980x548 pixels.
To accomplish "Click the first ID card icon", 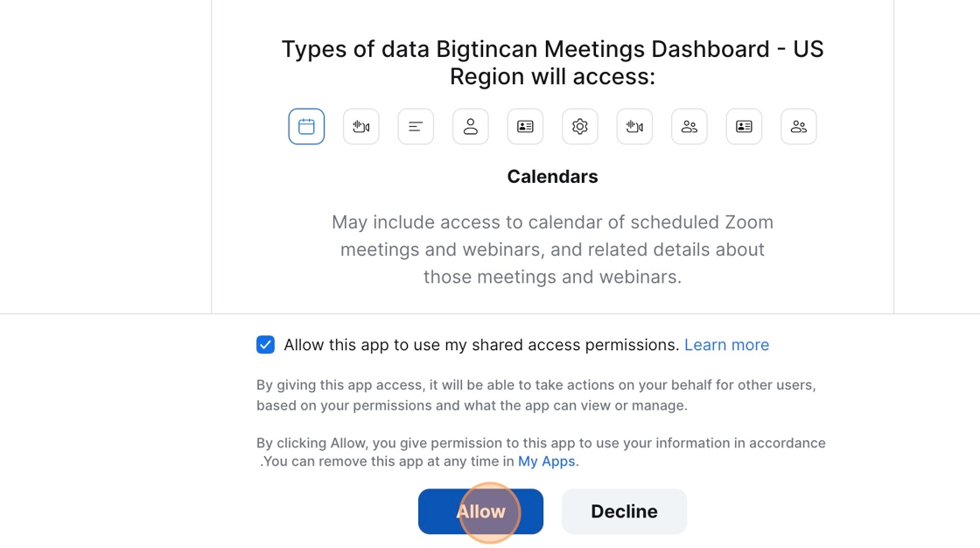I will tap(525, 127).
